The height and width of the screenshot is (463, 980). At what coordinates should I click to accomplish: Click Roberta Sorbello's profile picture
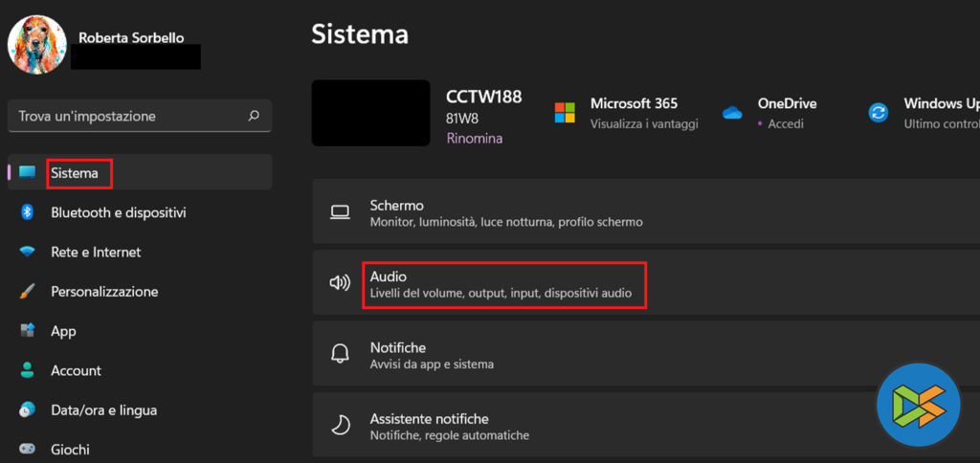tap(37, 44)
